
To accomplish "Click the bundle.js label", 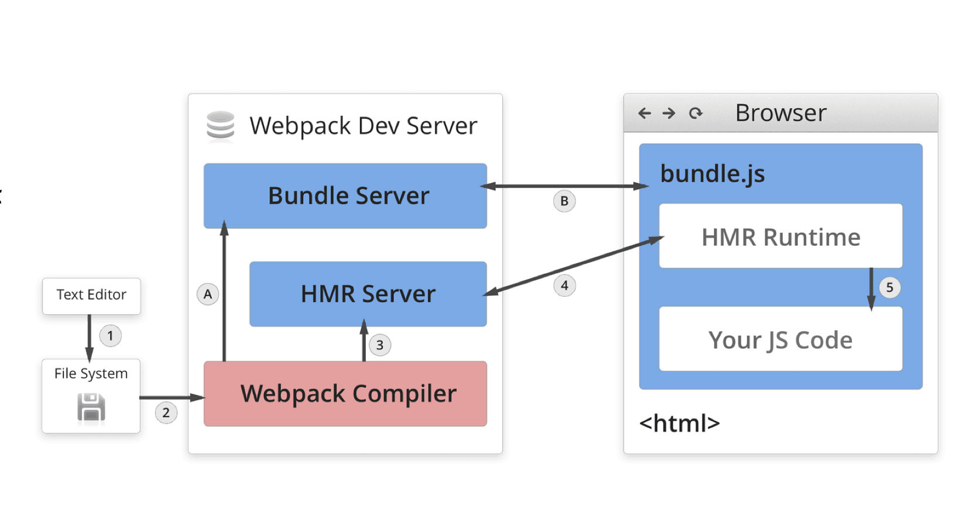I will [712, 174].
